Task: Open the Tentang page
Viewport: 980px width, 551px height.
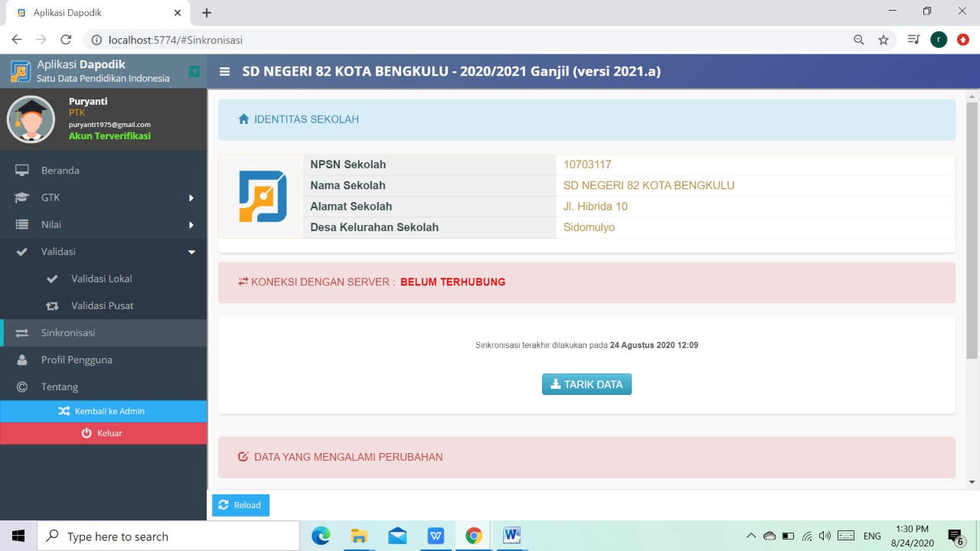Action: (103, 386)
